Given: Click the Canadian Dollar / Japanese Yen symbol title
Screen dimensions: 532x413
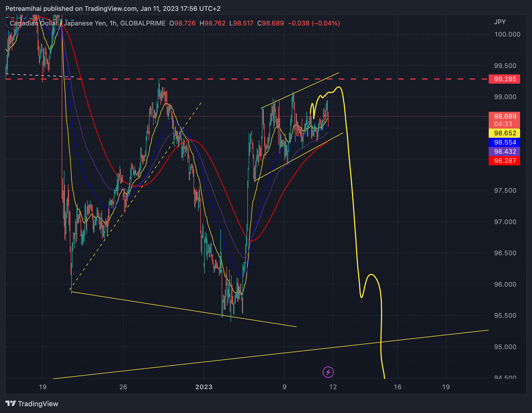Looking at the screenshot, I should (58, 23).
